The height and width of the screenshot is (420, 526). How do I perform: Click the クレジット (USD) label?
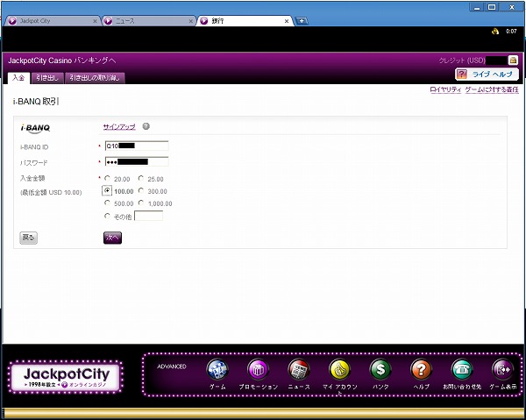pos(462,61)
